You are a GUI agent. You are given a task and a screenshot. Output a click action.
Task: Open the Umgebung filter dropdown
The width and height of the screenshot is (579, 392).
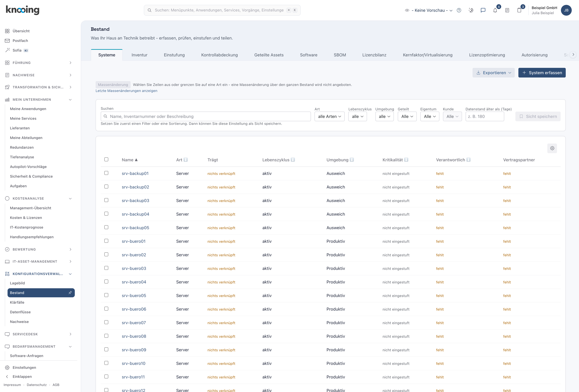coord(384,116)
